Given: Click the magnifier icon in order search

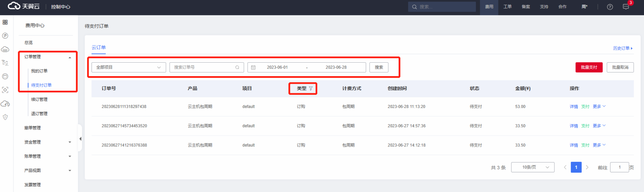Looking at the screenshot, I should pos(237,67).
